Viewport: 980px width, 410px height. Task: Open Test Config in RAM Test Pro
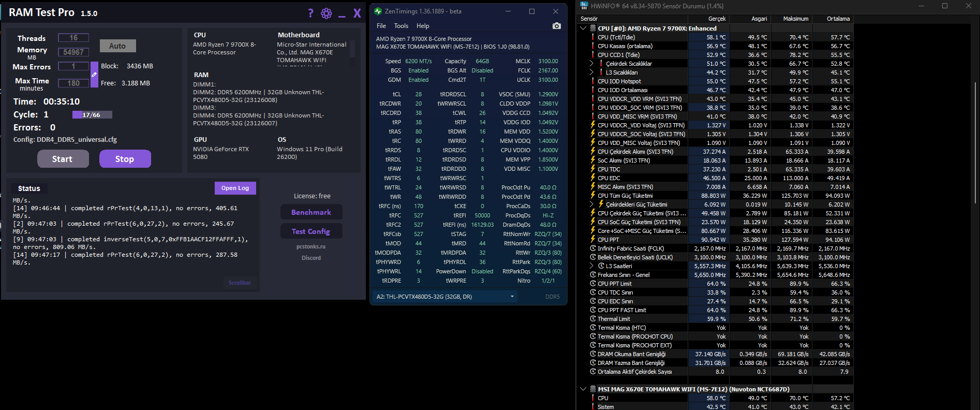coord(311,231)
